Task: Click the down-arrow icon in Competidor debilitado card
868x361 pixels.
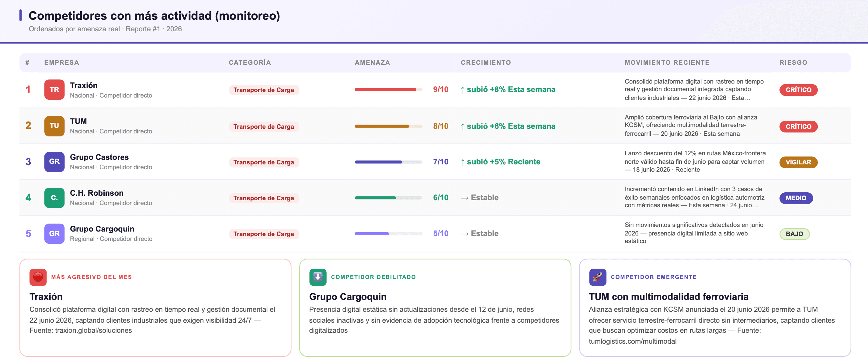Action: pyautogui.click(x=318, y=277)
